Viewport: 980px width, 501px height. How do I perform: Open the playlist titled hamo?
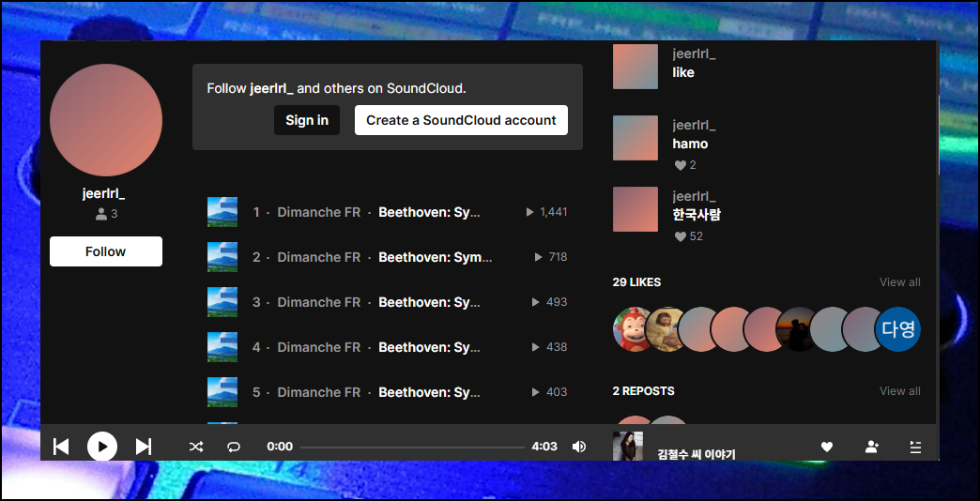pos(690,144)
